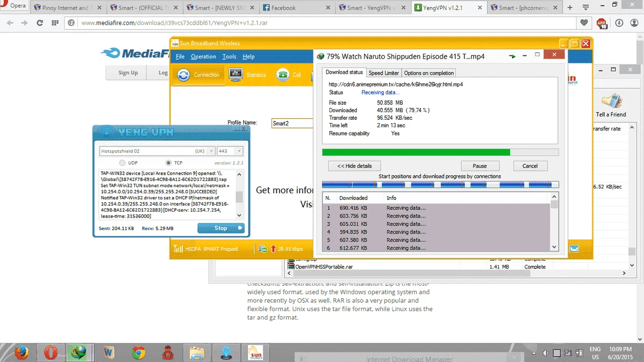Click the download URL text
The width and height of the screenshot is (644, 362).
pyautogui.click(x=396, y=84)
